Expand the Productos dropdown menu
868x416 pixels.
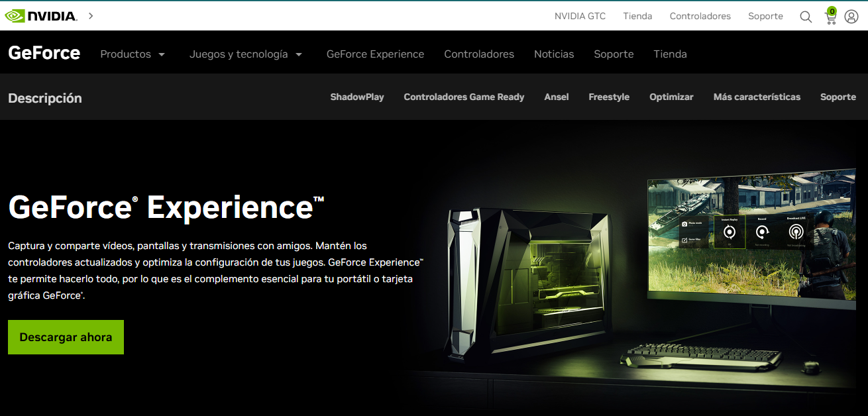tap(133, 54)
